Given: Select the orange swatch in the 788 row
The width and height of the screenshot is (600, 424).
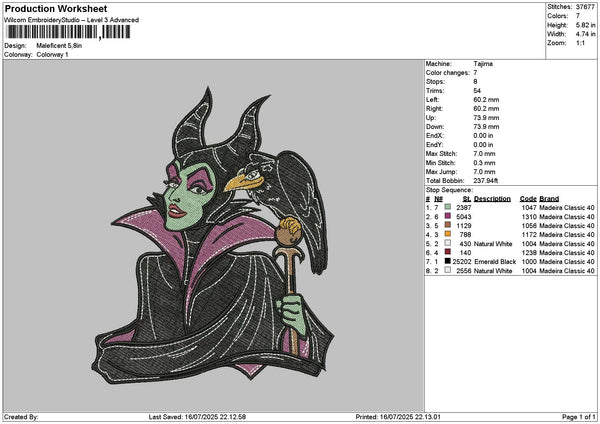Looking at the screenshot, I should coord(447,234).
